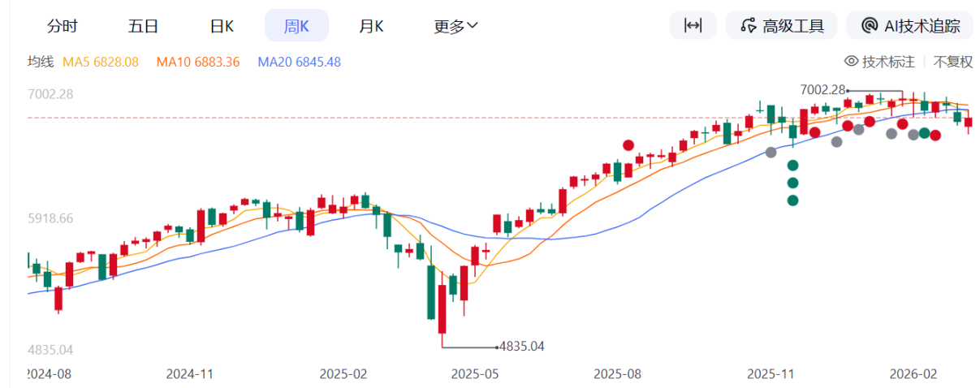Viewport: 980px width, 388px height.
Task: Open the range measurement tool icon
Action: coord(693,25)
